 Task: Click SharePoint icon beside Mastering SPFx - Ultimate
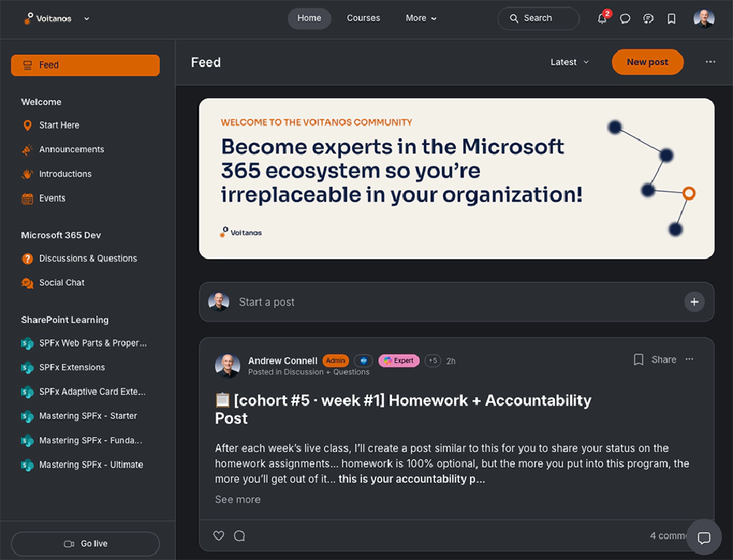click(28, 465)
